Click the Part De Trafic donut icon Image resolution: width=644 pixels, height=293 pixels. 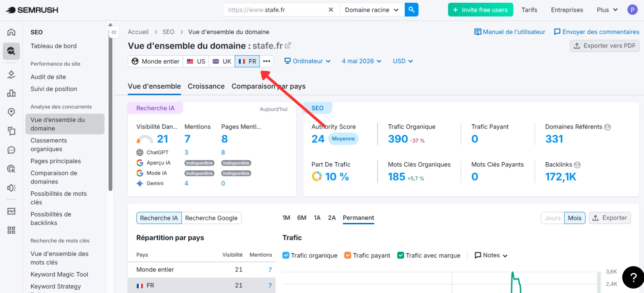317,176
